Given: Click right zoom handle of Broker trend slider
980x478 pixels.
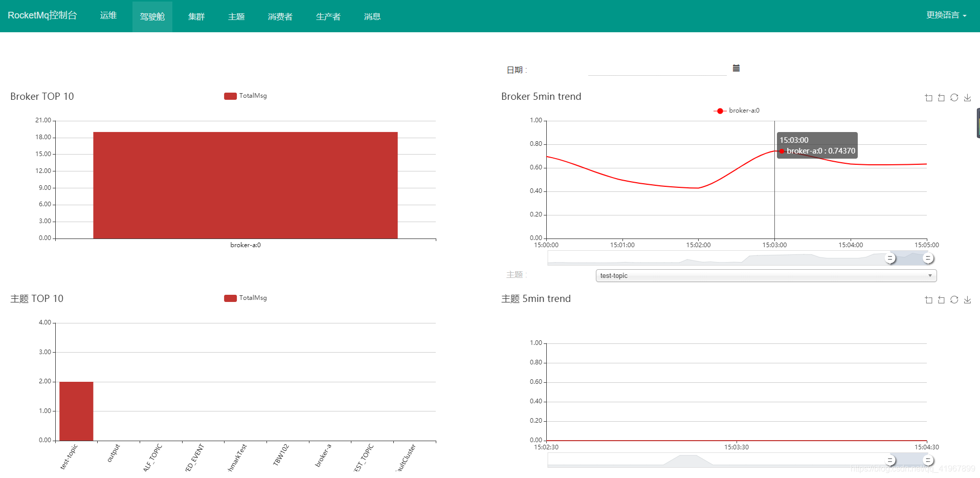Looking at the screenshot, I should pyautogui.click(x=928, y=258).
